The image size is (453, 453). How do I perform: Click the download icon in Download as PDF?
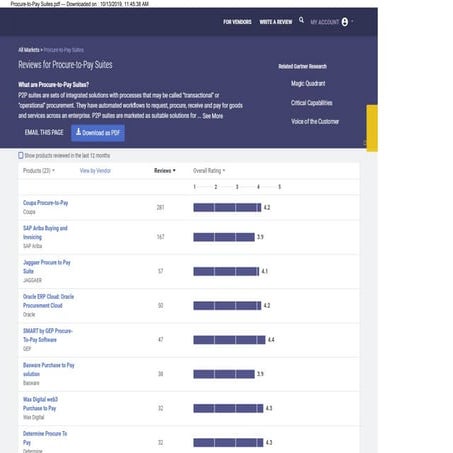[x=78, y=132]
